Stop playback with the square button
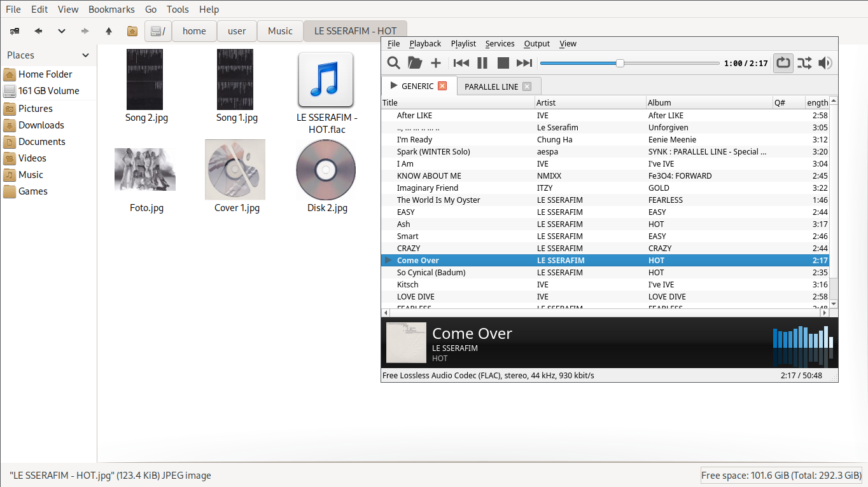The height and width of the screenshot is (487, 868). pyautogui.click(x=503, y=63)
